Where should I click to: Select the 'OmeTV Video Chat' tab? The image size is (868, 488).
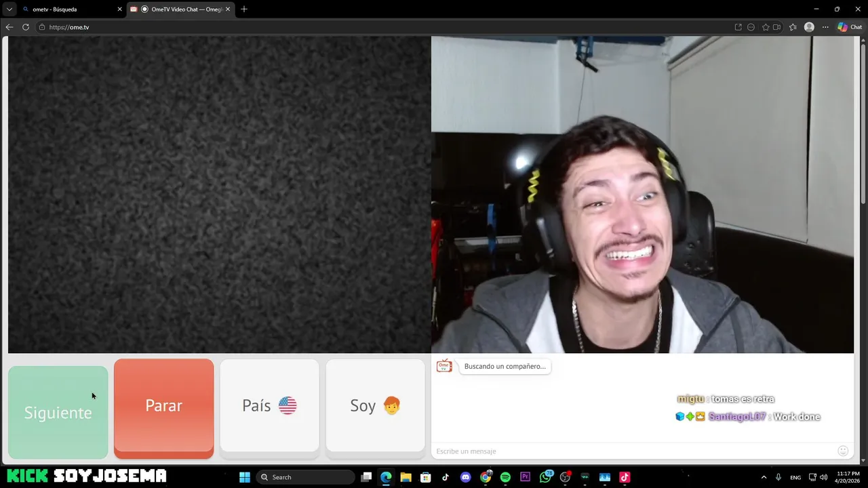[x=181, y=9]
